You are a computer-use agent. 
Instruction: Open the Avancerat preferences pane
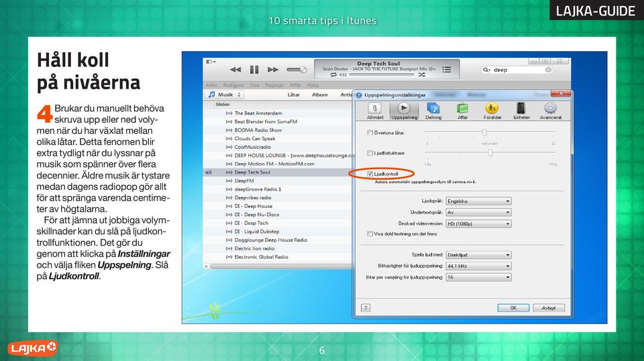tap(550, 111)
